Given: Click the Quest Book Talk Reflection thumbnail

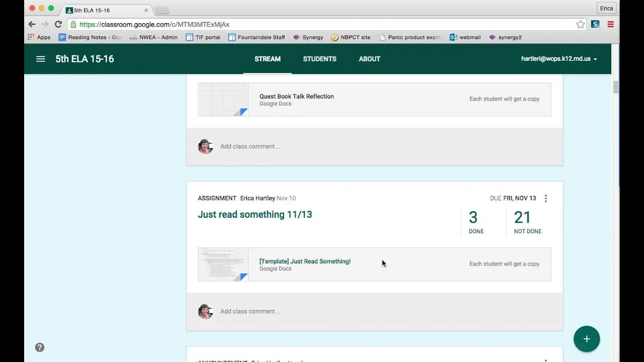Looking at the screenshot, I should 223,100.
